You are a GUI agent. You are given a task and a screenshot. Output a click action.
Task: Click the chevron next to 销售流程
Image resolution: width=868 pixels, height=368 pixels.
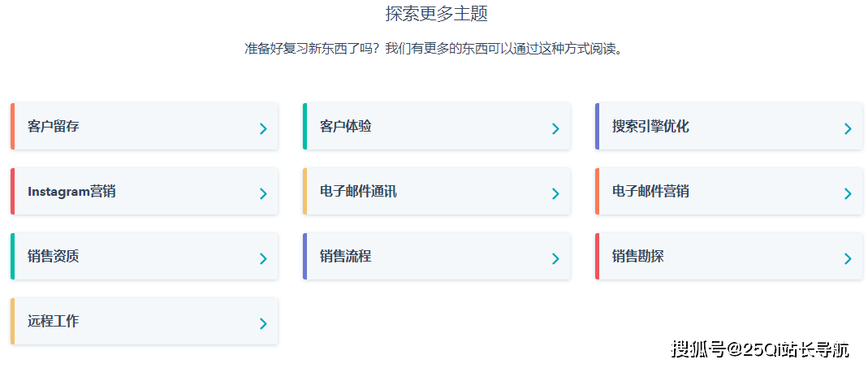555,258
